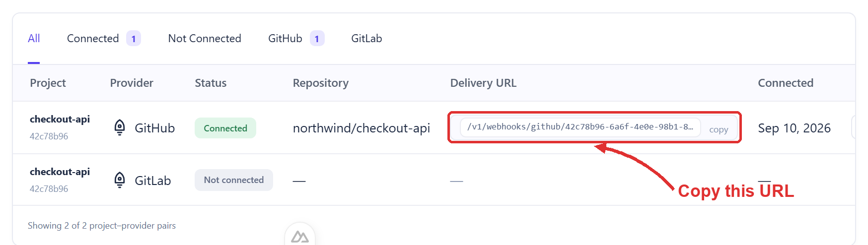Show the GitLab tab

pos(366,39)
